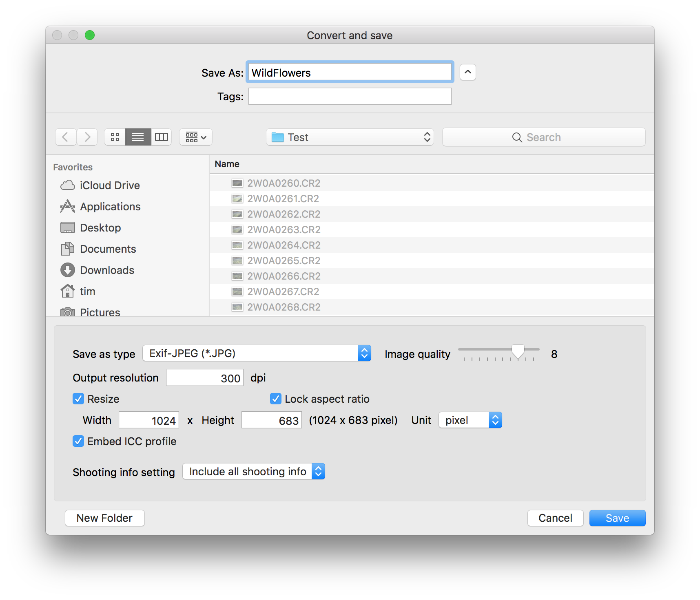Screen dimensions: 700x600
Task: Click the New Folder button
Action: point(104,518)
